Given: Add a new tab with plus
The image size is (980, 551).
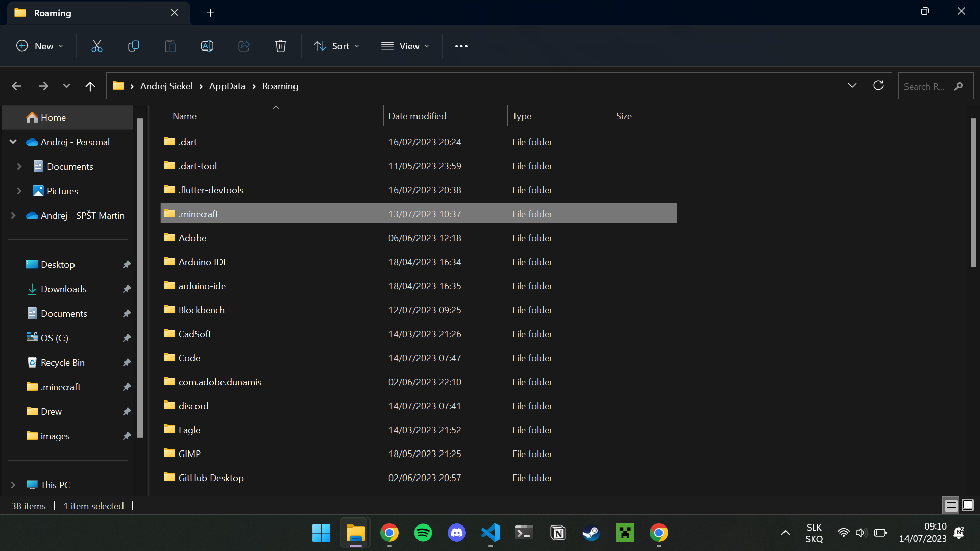Looking at the screenshot, I should coord(210,13).
